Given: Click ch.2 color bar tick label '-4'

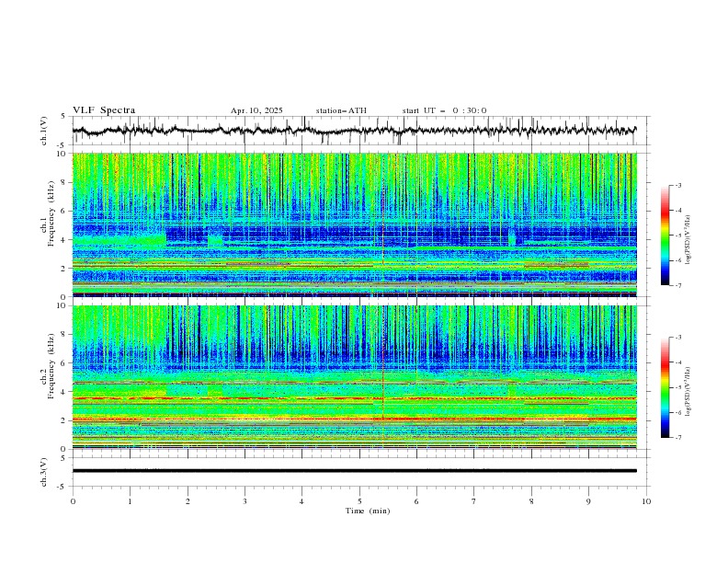Looking at the screenshot, I should coord(677,362).
